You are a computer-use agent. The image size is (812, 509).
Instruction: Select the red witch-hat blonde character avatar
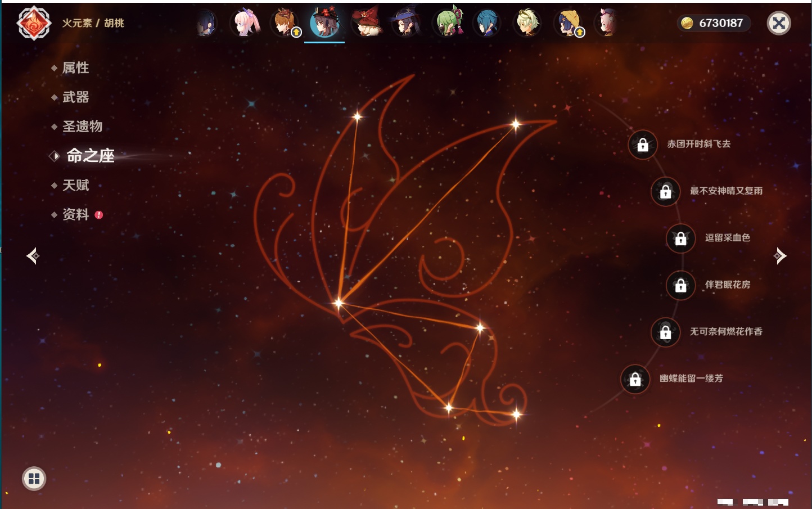(x=366, y=22)
